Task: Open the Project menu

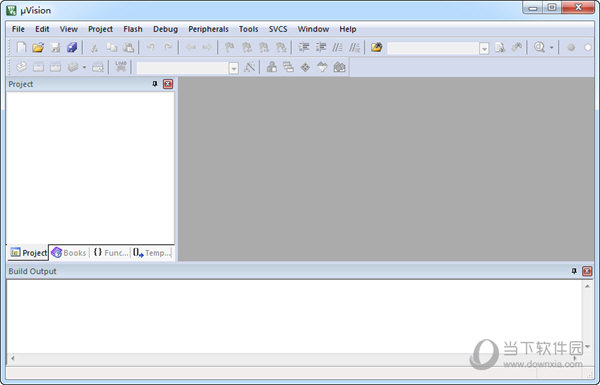Action: 100,29
